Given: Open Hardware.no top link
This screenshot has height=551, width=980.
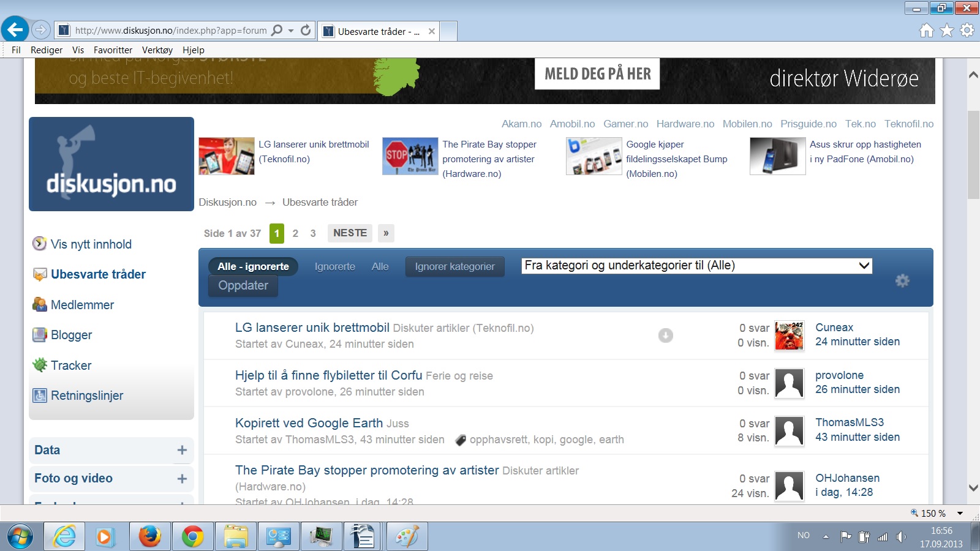Looking at the screenshot, I should 685,124.
